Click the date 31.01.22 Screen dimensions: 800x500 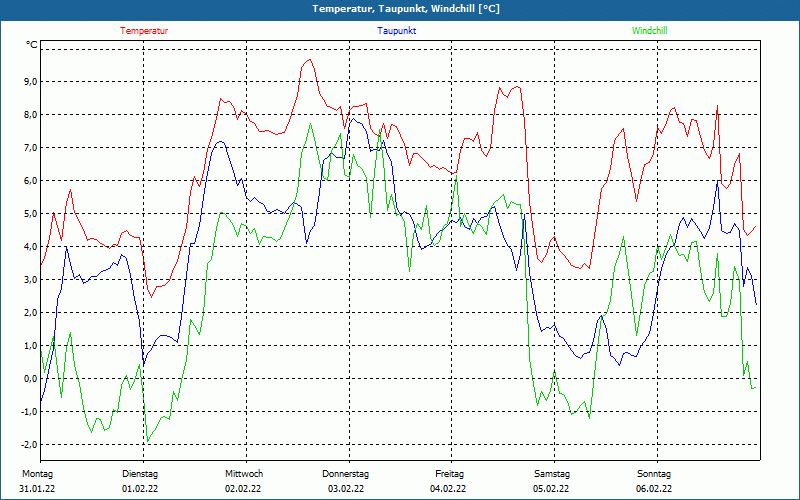37,489
